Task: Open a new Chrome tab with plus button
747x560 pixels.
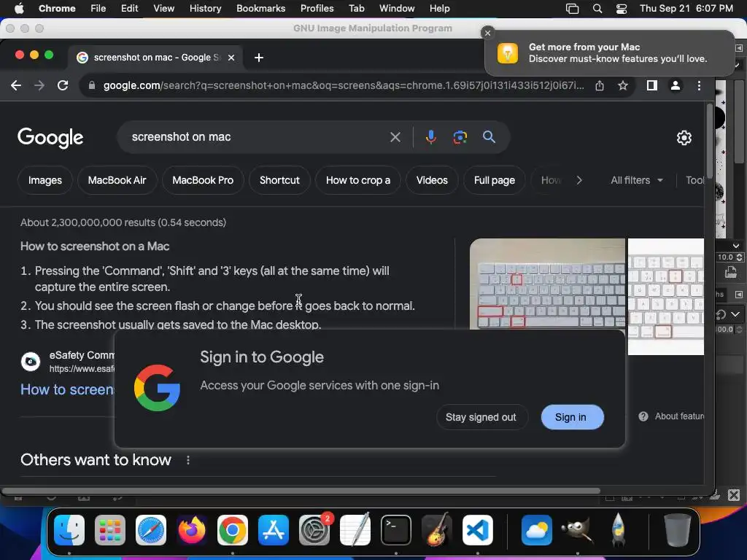Action: click(x=259, y=58)
